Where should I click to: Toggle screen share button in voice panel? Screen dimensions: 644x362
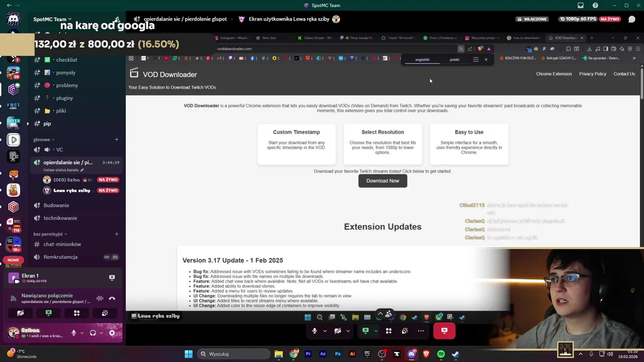click(48, 313)
